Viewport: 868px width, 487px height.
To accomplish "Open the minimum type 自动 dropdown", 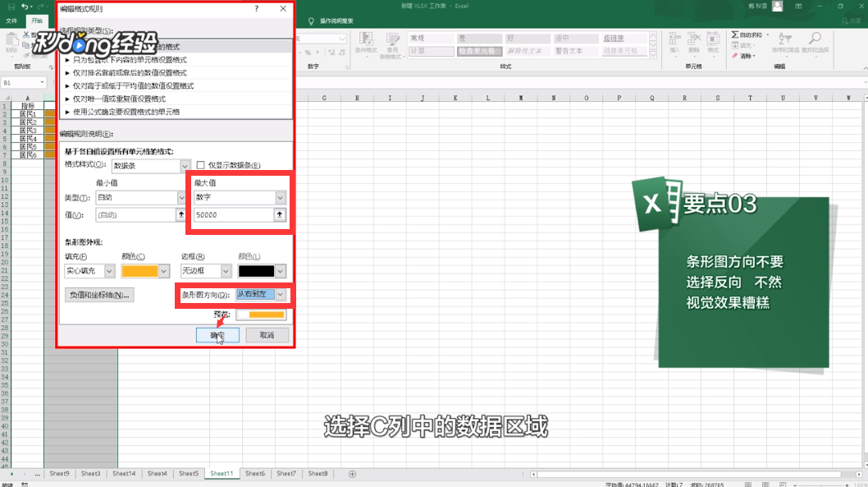I will tap(140, 197).
